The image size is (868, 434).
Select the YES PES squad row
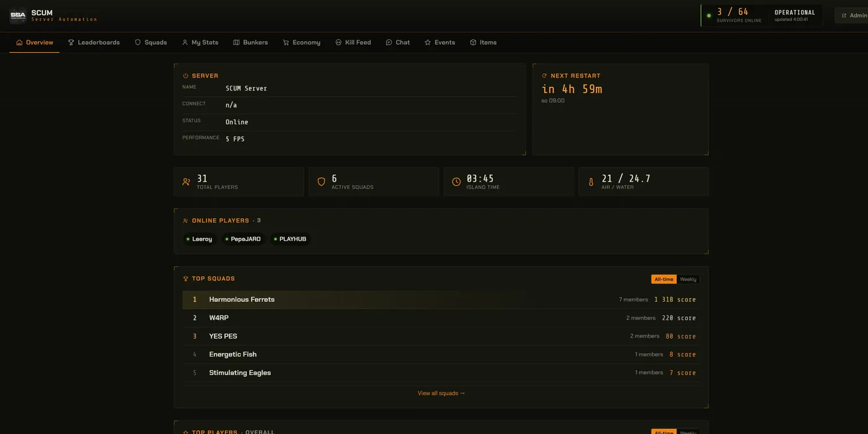(441, 336)
